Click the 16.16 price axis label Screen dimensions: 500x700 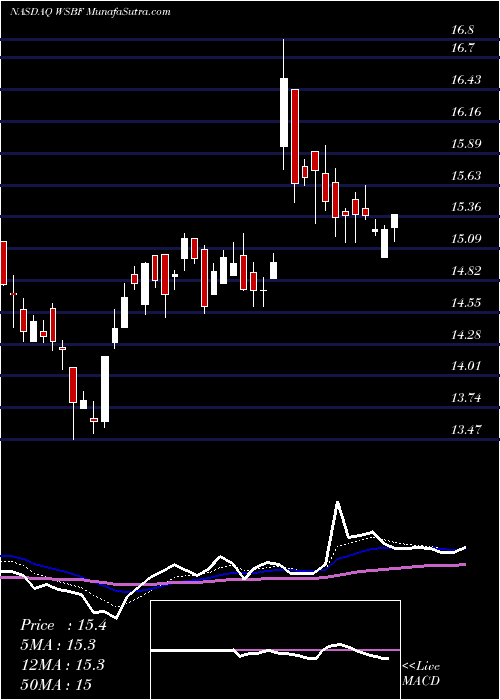[x=466, y=112]
